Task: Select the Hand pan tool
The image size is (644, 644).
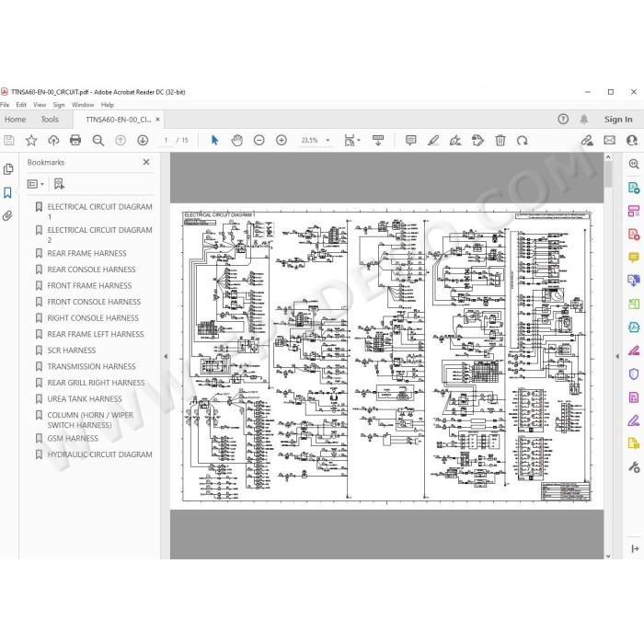Action: pyautogui.click(x=237, y=141)
